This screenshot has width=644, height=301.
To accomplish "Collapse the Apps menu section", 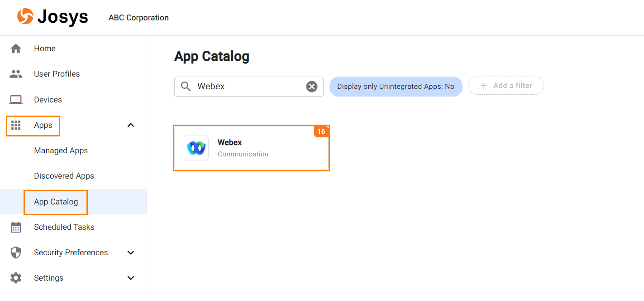I will (x=131, y=125).
